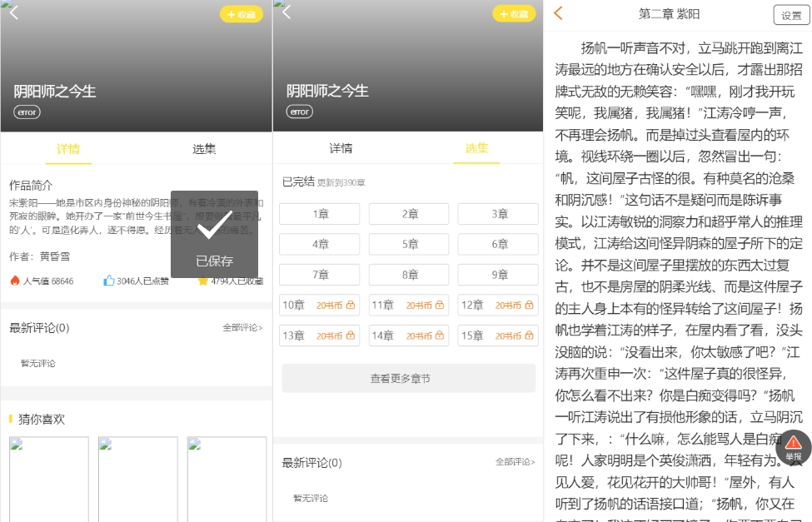Click 猜你喜欢 section heading
The width and height of the screenshot is (812, 522).
(x=42, y=419)
